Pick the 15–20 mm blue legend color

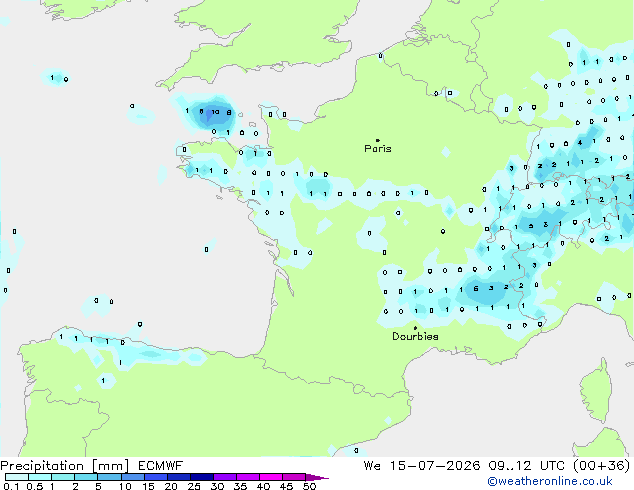point(156,477)
